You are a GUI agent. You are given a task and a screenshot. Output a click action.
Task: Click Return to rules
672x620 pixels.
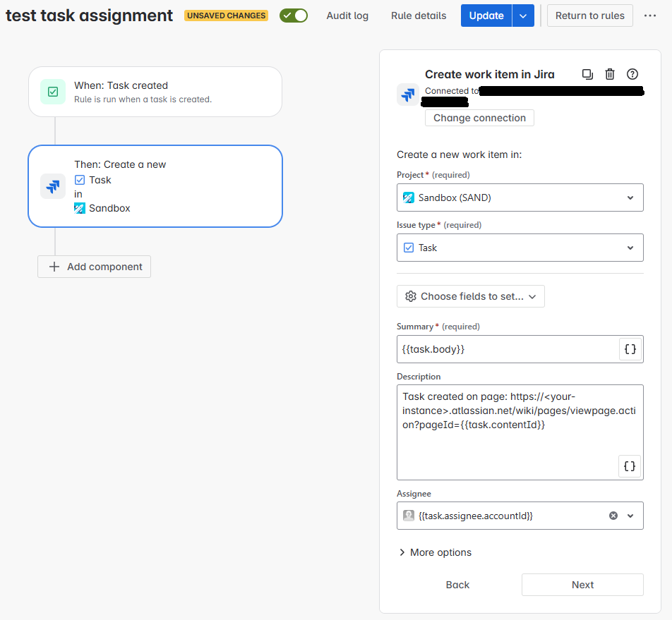point(589,16)
